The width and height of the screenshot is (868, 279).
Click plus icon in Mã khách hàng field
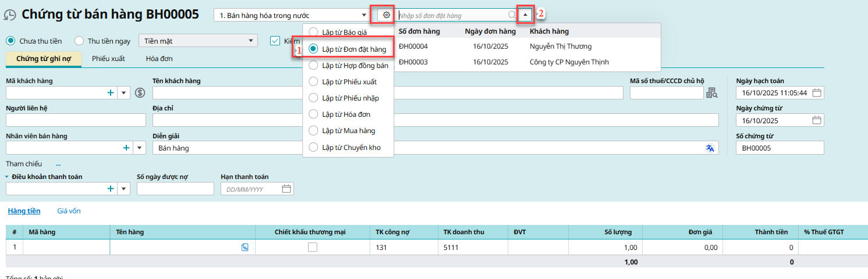(111, 93)
